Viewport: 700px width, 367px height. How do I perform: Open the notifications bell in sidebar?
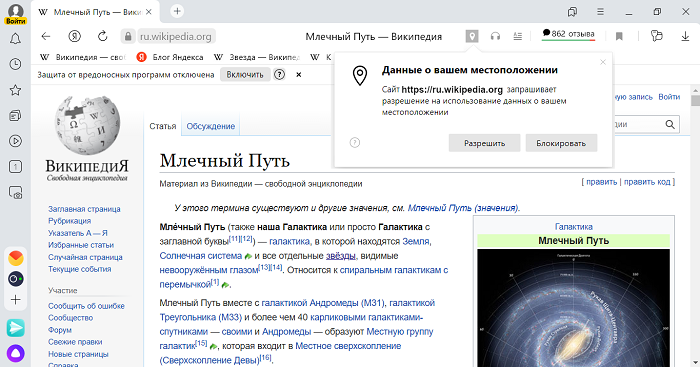coord(15,39)
